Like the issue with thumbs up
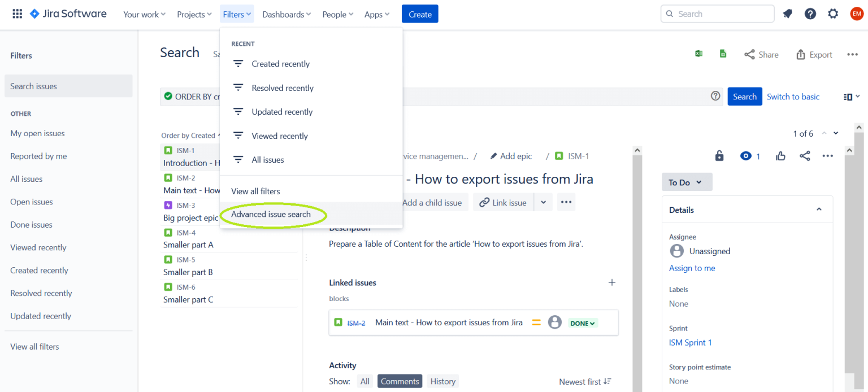The width and height of the screenshot is (868, 392). (780, 156)
